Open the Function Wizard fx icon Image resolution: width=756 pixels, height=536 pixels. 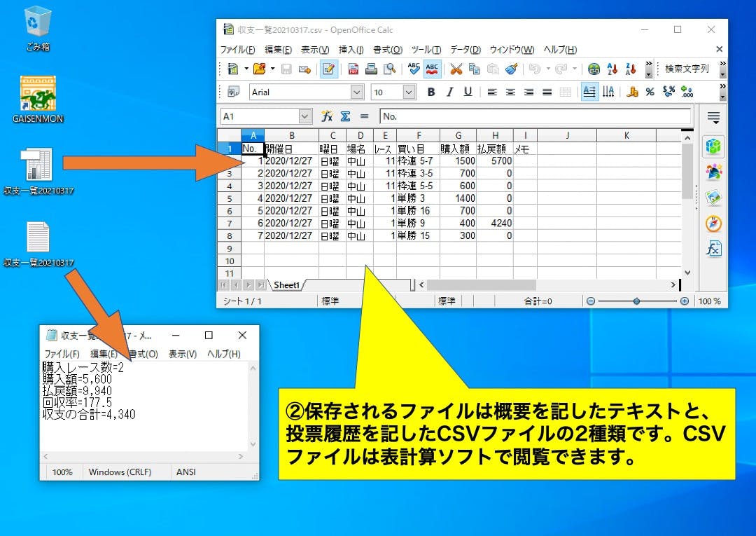[327, 116]
